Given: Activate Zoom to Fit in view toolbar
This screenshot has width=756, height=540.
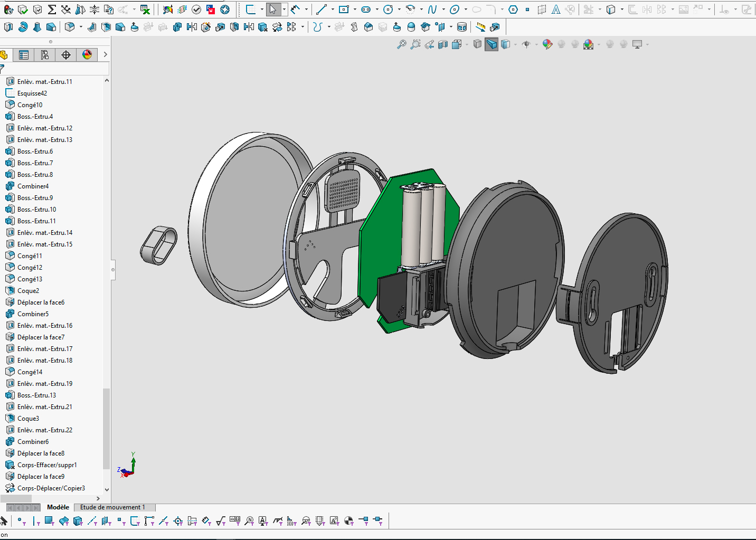Looking at the screenshot, I should point(402,44).
